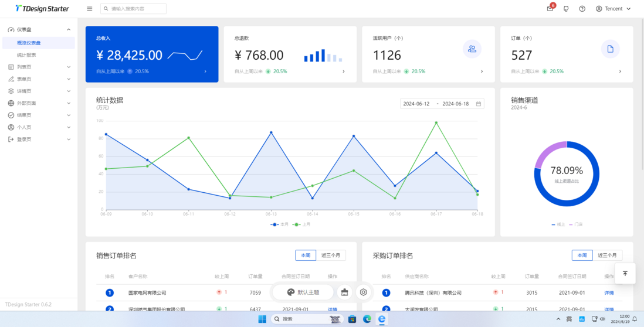Toggle the sidebar with the hamburger icon

pyautogui.click(x=90, y=9)
